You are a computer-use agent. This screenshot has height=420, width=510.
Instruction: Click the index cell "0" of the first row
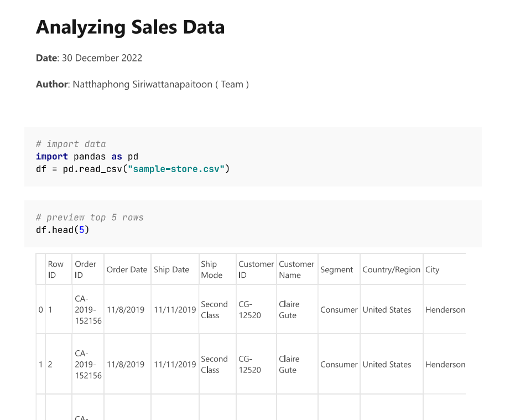[x=41, y=310]
